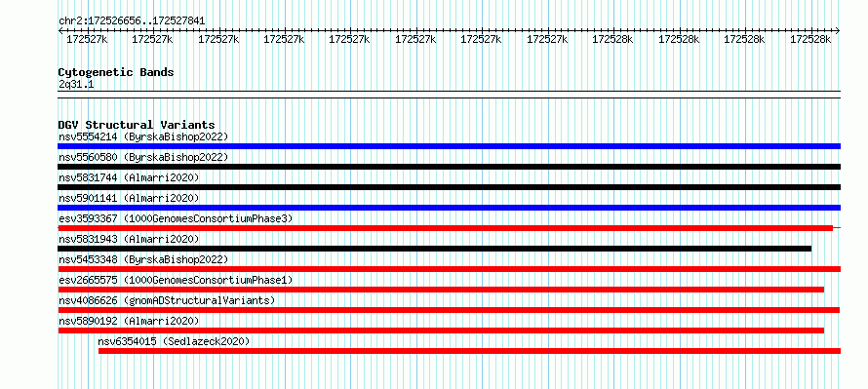Click the DGV Structural Variants track heading
Image resolution: width=868 pixels, height=389 pixels.
[137, 125]
